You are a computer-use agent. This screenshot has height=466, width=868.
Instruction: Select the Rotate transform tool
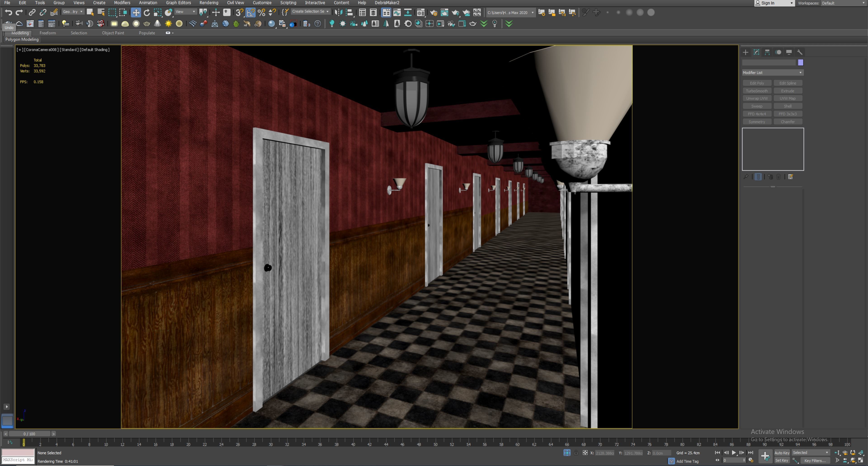147,12
